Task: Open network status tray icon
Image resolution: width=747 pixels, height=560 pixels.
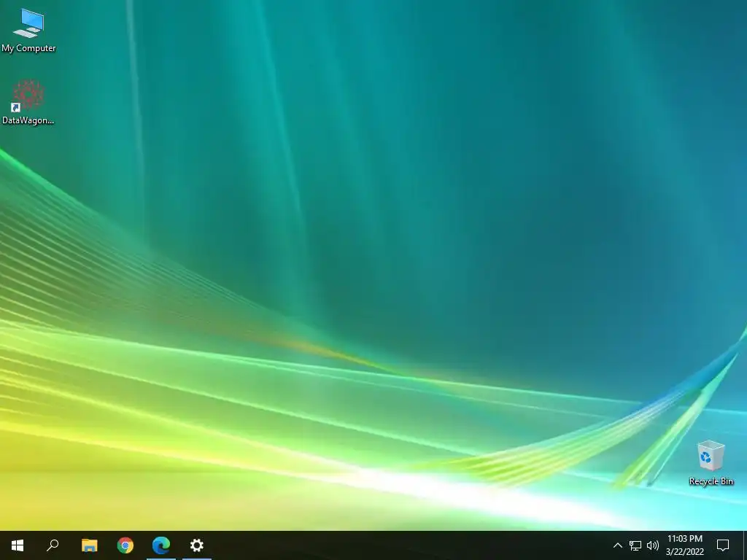Action: (635, 545)
